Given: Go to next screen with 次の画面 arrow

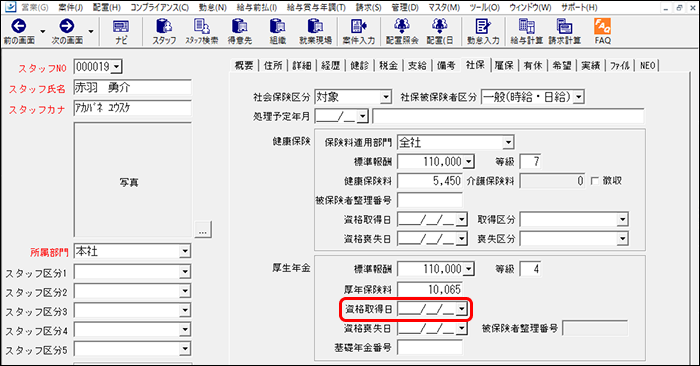Looking at the screenshot, I should tap(67, 31).
